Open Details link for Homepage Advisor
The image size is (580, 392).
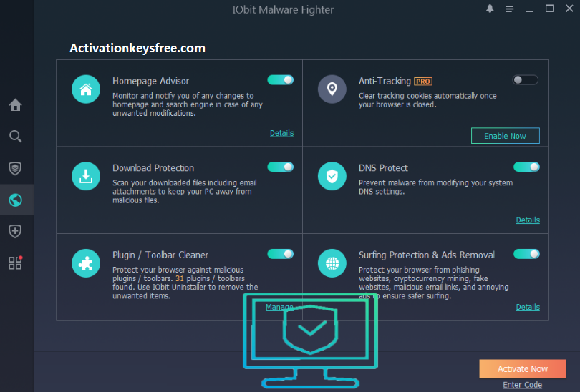pos(281,133)
